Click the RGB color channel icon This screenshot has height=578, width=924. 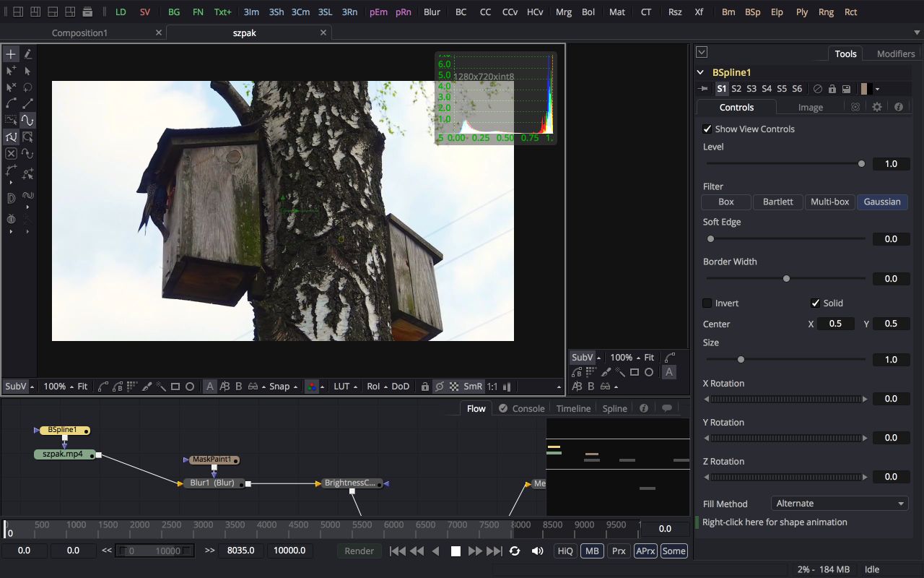click(312, 387)
